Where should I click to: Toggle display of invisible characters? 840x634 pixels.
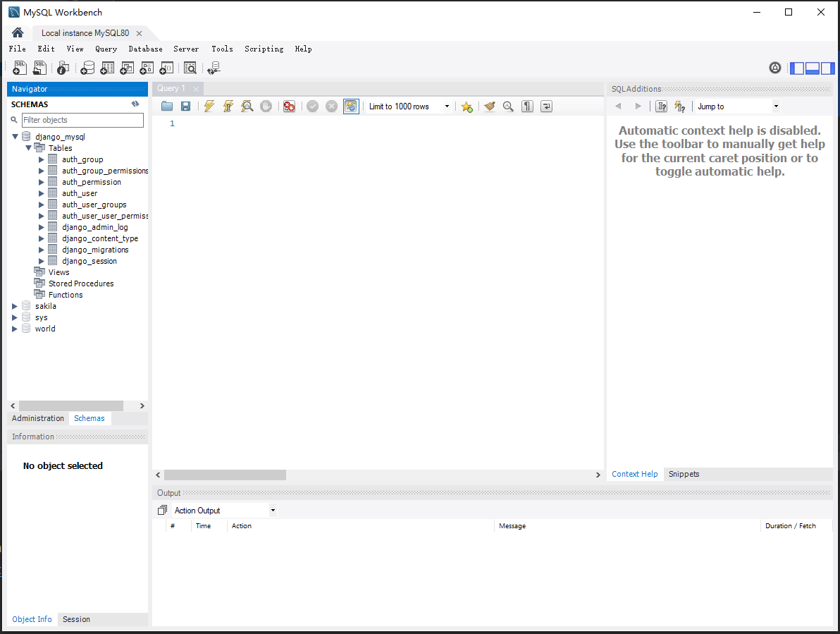[x=527, y=106]
